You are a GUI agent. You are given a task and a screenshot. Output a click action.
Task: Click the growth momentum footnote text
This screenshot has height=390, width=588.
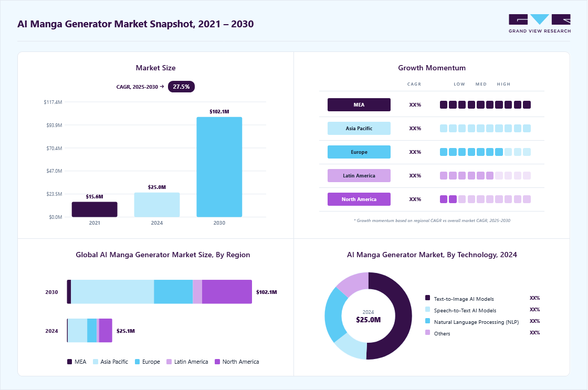coord(432,220)
